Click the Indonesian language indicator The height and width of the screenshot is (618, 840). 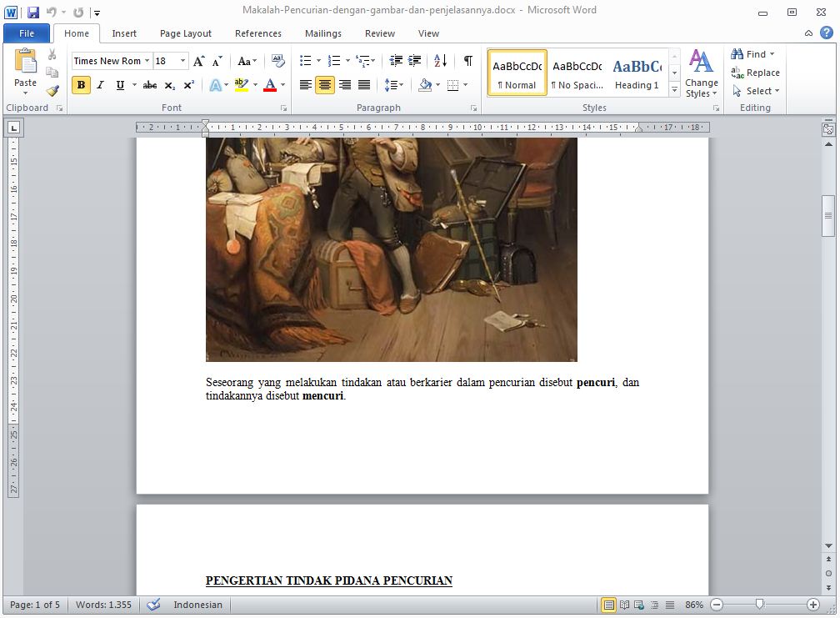[197, 605]
